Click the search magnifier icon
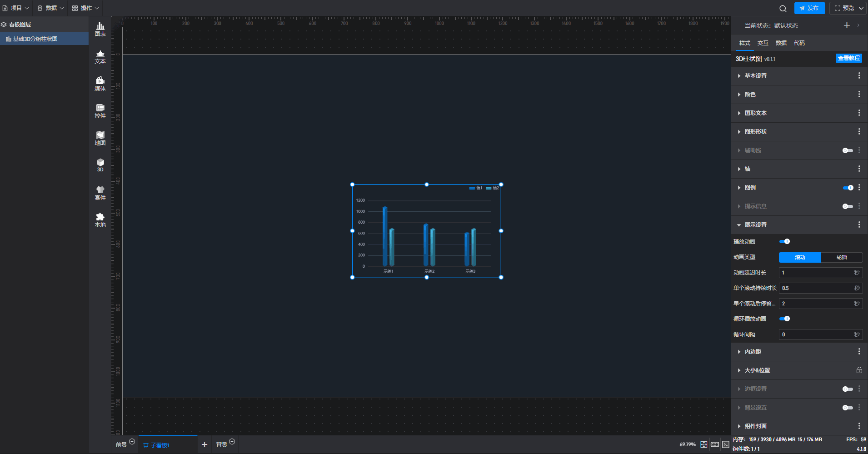 coord(783,8)
